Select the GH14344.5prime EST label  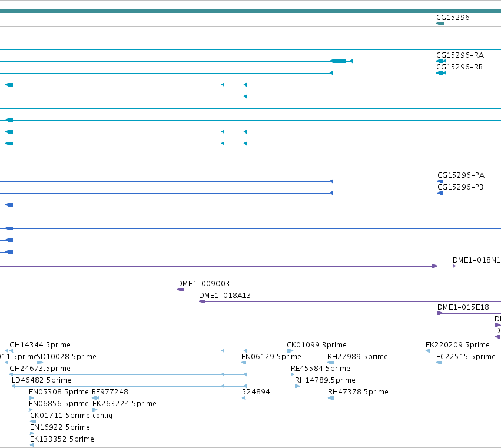pyautogui.click(x=40, y=345)
